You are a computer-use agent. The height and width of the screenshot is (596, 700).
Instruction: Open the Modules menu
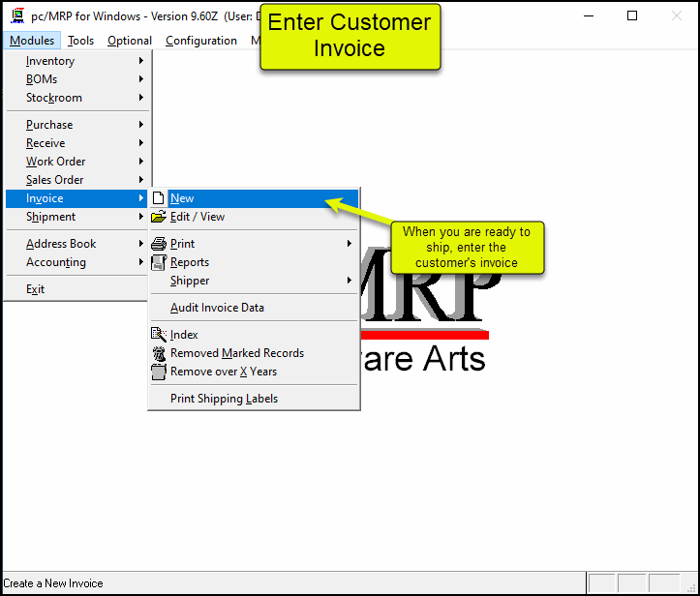pyautogui.click(x=32, y=41)
